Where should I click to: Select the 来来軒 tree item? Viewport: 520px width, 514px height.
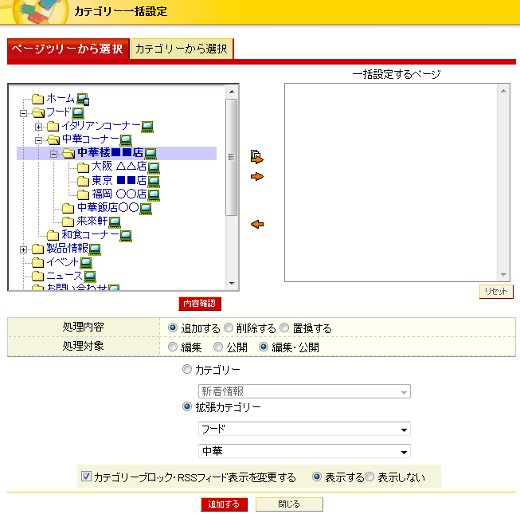point(92,221)
